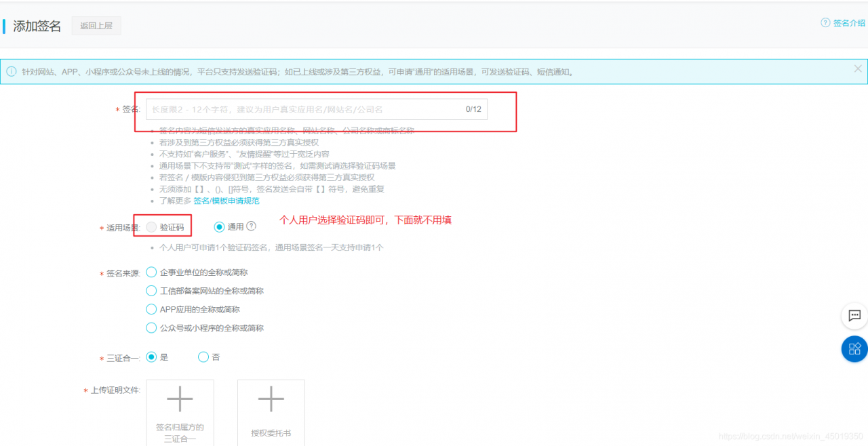Choose 企事业单位的全称或简称 as signature source
Screen dimensions: 868x446
pyautogui.click(x=151, y=272)
